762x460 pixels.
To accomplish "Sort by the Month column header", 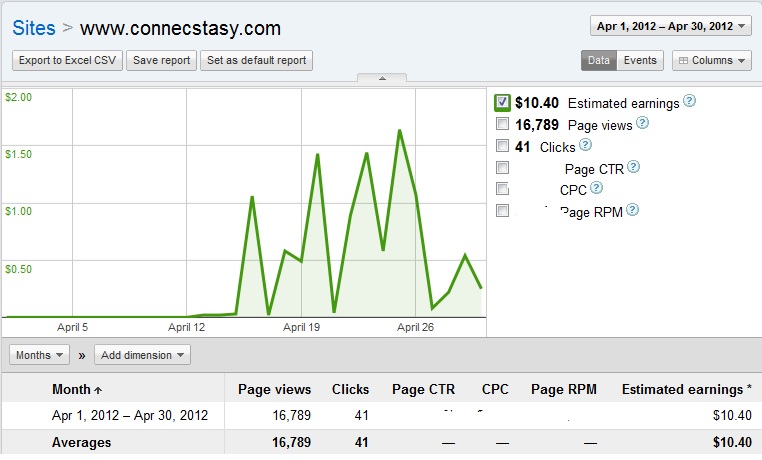I will (77, 390).
